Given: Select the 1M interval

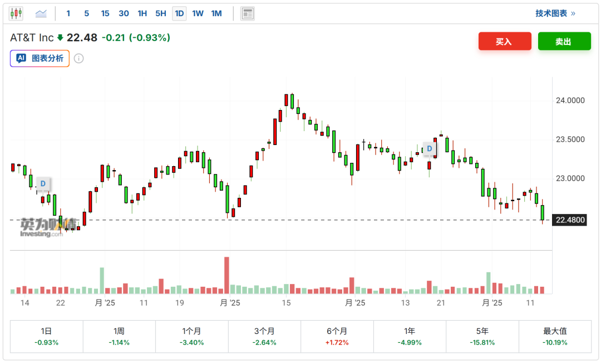Looking at the screenshot, I should (216, 13).
